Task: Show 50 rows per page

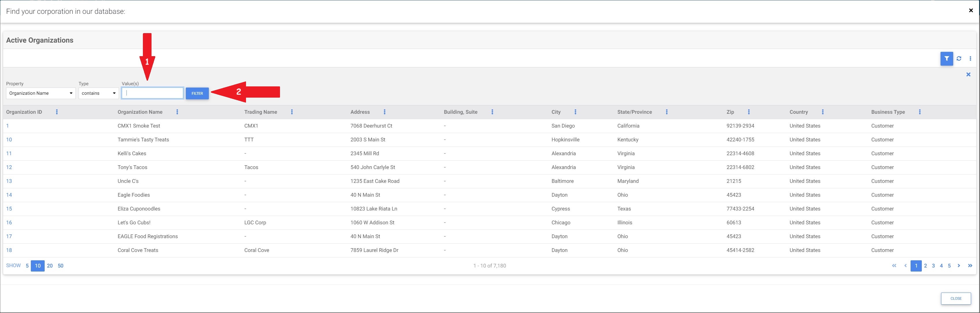Action: pos(60,266)
